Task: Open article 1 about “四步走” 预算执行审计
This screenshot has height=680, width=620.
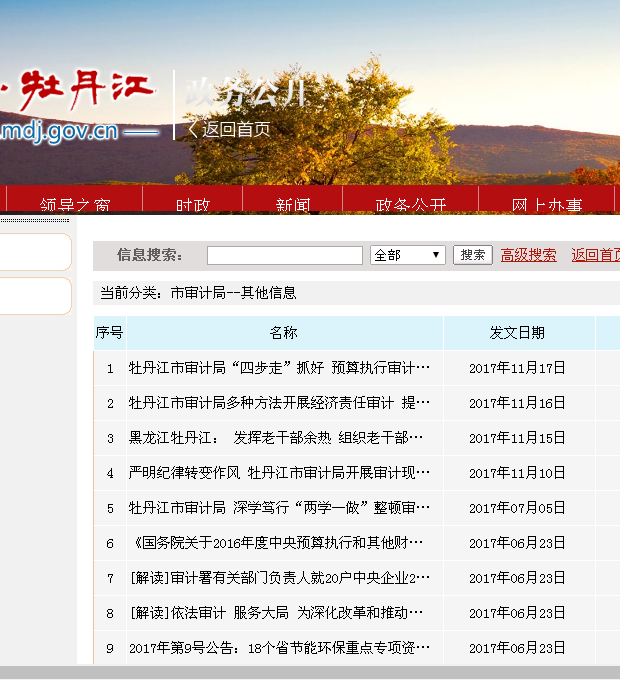Action: (x=279, y=368)
